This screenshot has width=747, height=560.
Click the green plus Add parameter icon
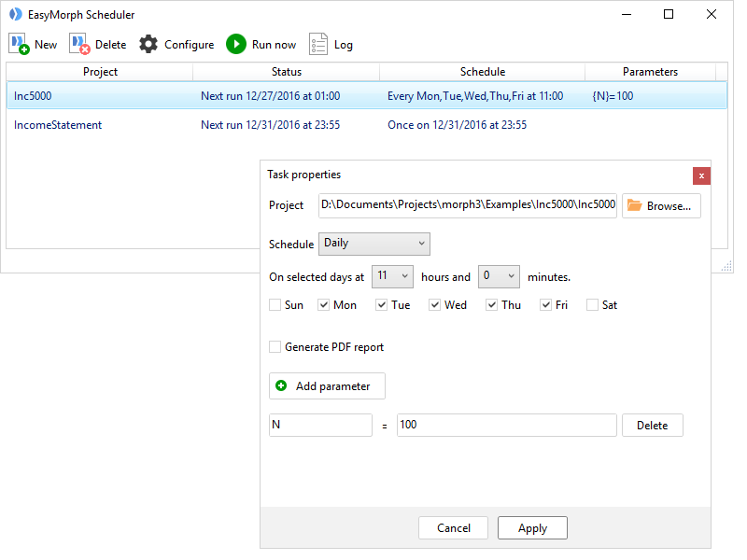(281, 385)
